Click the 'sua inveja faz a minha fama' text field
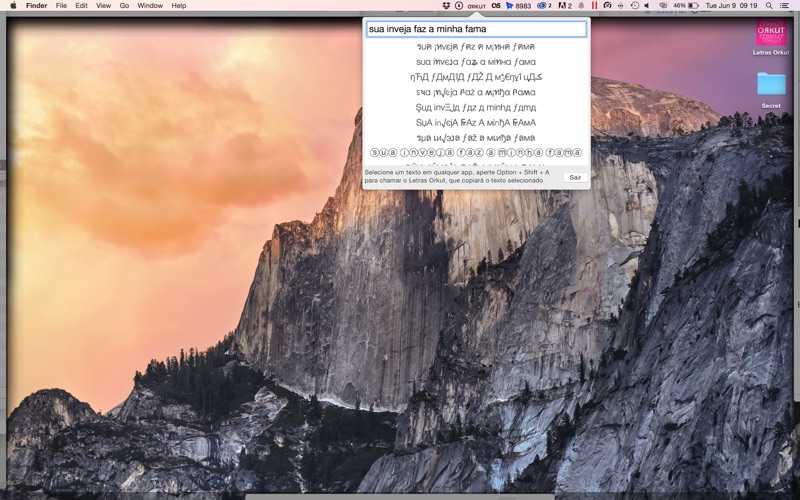 (x=476, y=29)
